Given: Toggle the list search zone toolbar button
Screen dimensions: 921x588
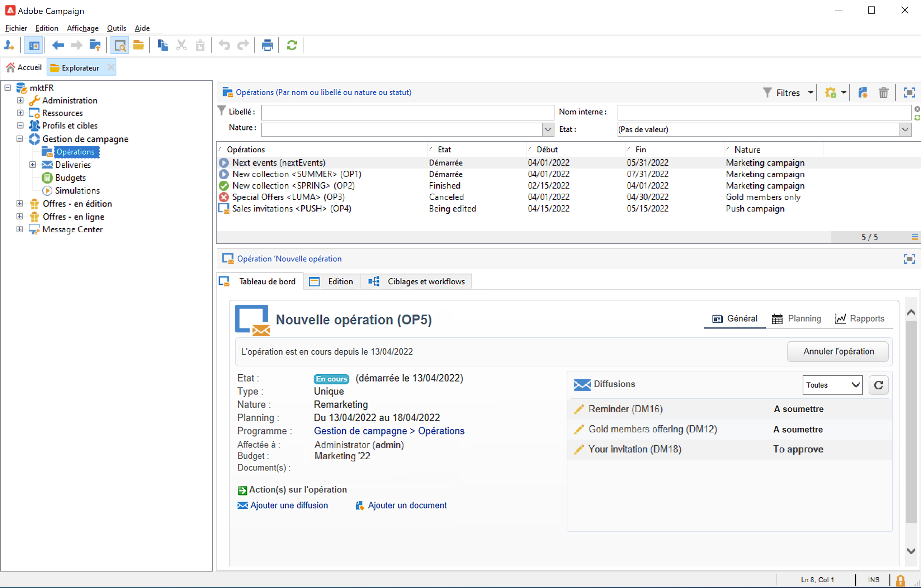Looking at the screenshot, I should tap(120, 46).
